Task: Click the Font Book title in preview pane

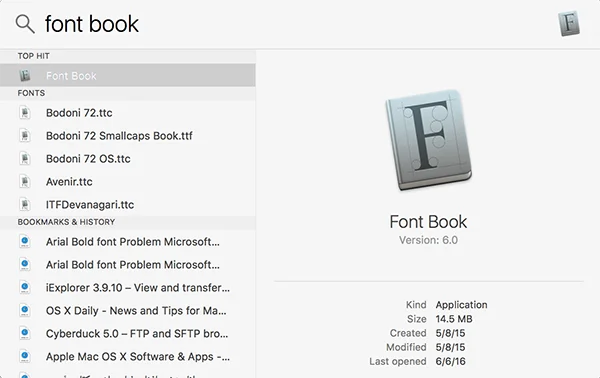Action: click(428, 222)
